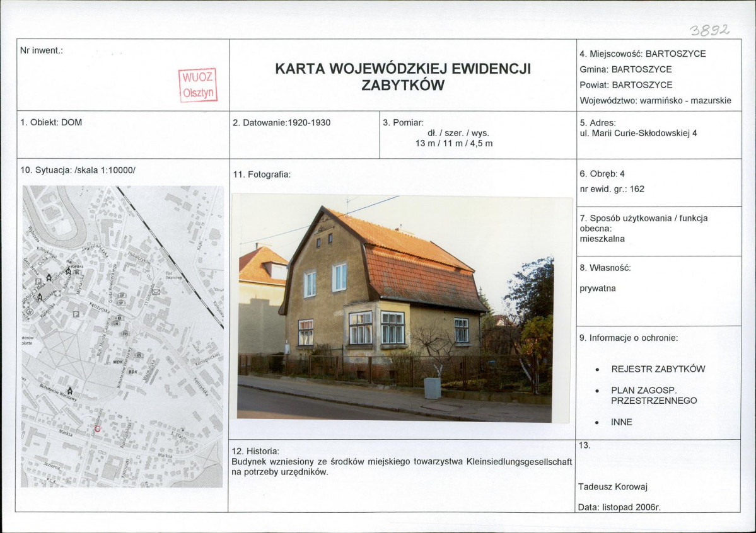Click 'PLAN ZAGOSP. PRZESTRZENNEGO' bullet item
Screen dimensions: 756x533
[x=654, y=395]
